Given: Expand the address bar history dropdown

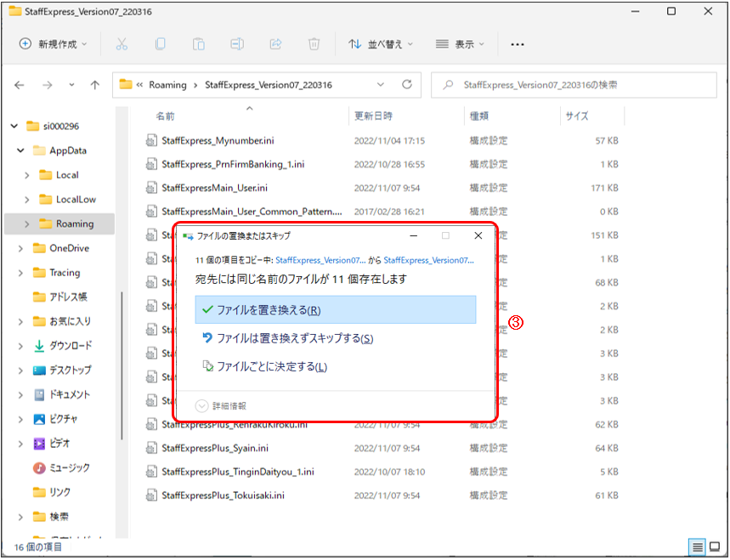Looking at the screenshot, I should (x=381, y=85).
